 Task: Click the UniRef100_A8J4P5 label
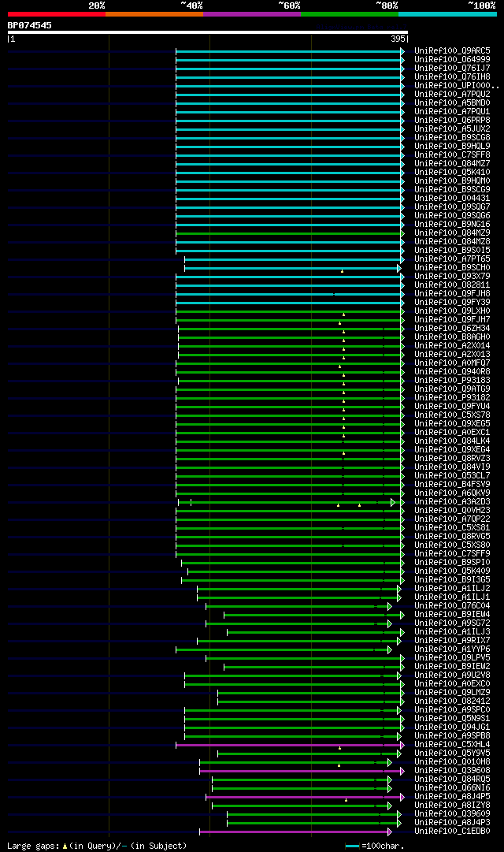pyautogui.click(x=452, y=797)
